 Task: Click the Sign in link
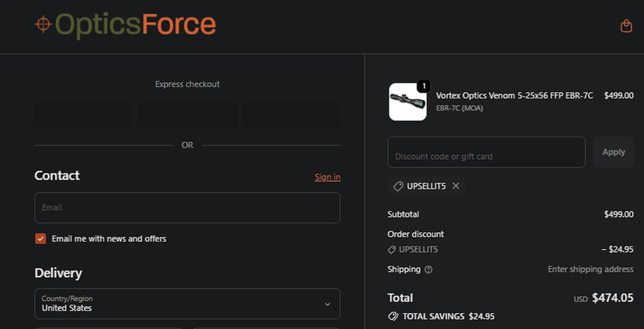(x=328, y=177)
